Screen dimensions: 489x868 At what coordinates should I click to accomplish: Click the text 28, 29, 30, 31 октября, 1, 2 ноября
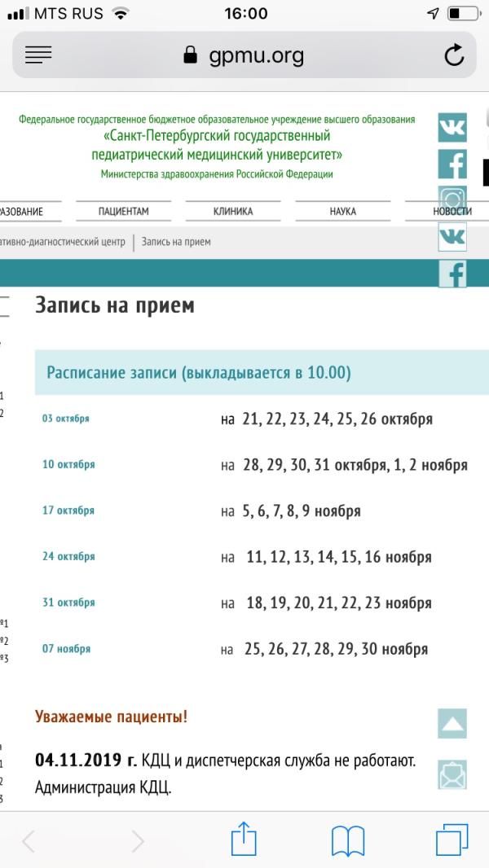coord(355,465)
